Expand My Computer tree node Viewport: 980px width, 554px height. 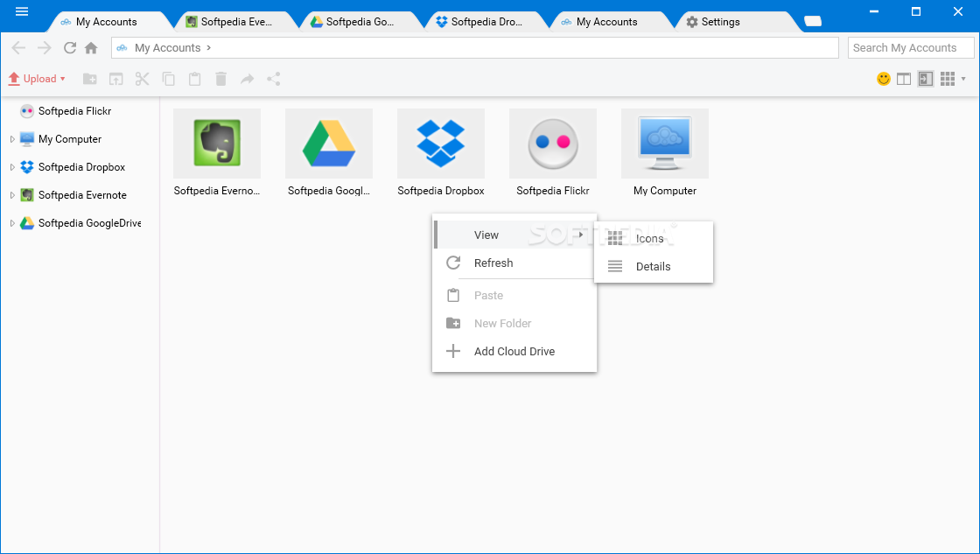coord(12,139)
